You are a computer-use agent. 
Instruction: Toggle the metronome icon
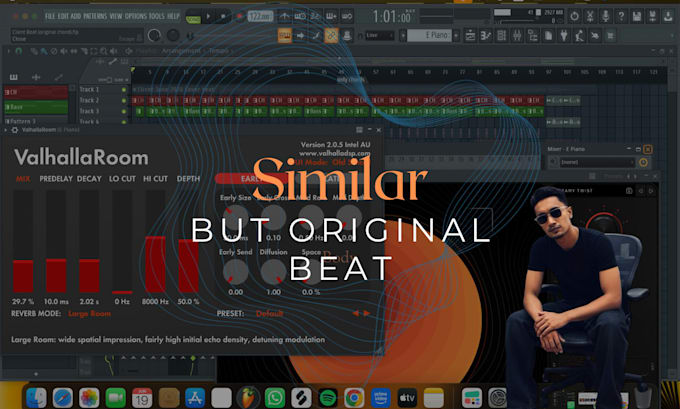click(285, 16)
